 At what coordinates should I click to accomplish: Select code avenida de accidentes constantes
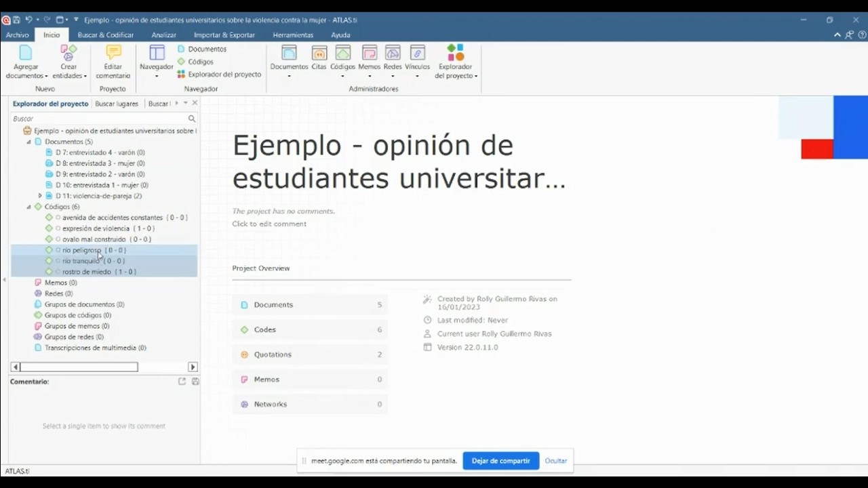(117, 218)
